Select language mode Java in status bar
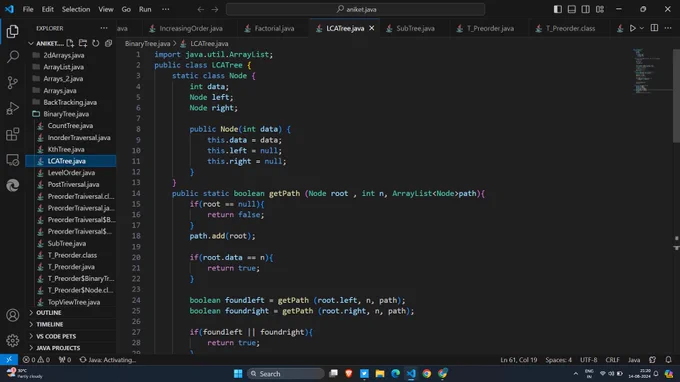The height and width of the screenshot is (382, 680). tap(634, 360)
